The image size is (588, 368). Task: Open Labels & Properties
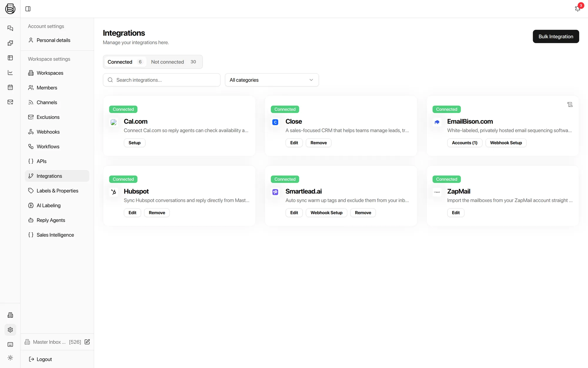(x=57, y=191)
